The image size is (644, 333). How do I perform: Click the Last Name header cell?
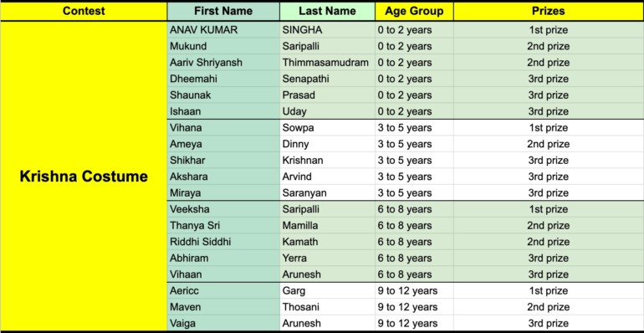click(327, 11)
